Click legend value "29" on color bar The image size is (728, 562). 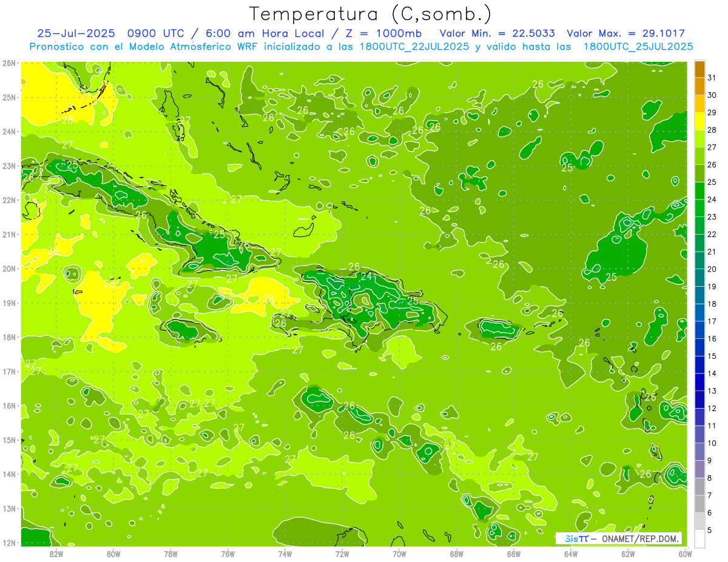[x=712, y=113]
